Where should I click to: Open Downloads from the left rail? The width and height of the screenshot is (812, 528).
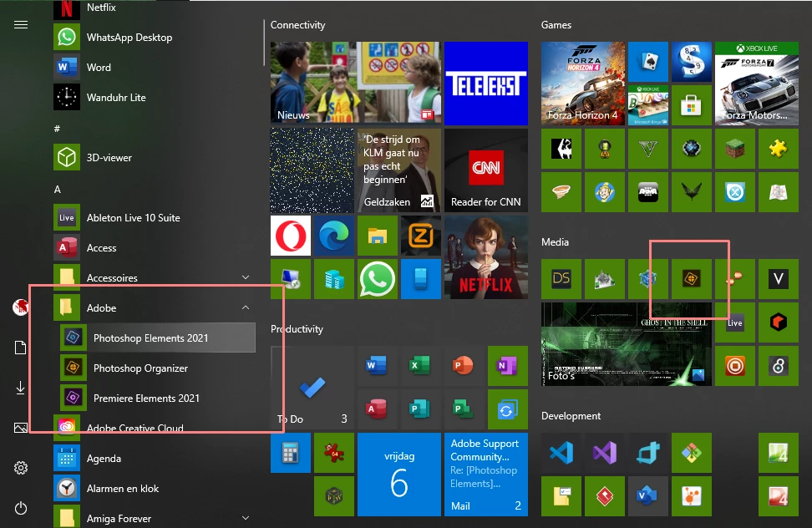coord(21,388)
